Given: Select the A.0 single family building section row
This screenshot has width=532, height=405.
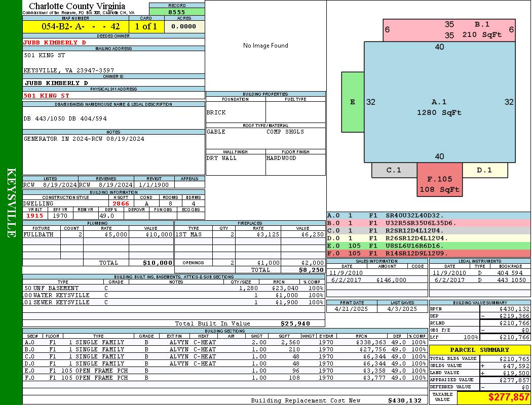Looking at the screenshot, I should click(x=225, y=342).
